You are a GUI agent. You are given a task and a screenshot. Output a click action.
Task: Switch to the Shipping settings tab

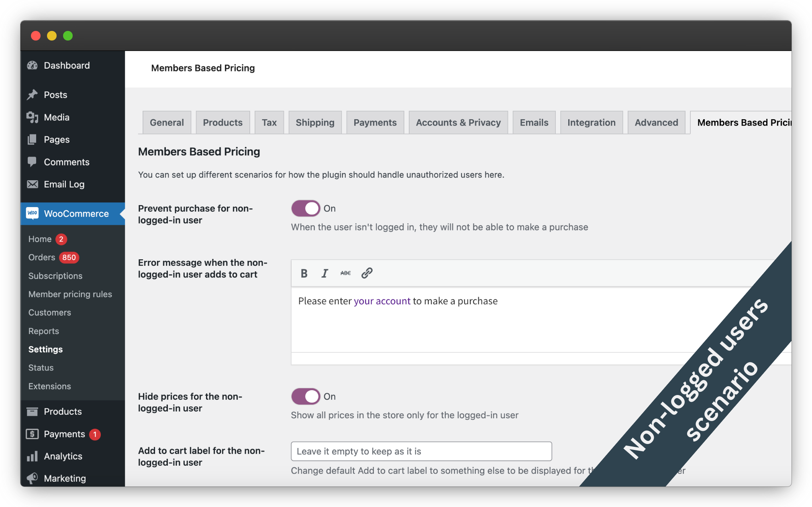tap(315, 122)
